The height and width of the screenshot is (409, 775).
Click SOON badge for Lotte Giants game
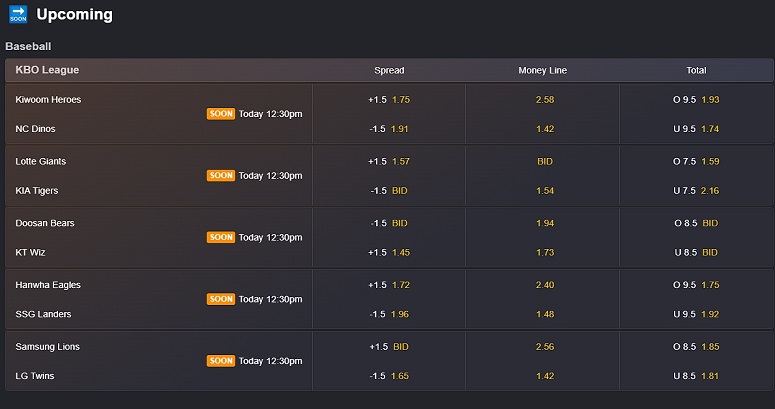(221, 176)
